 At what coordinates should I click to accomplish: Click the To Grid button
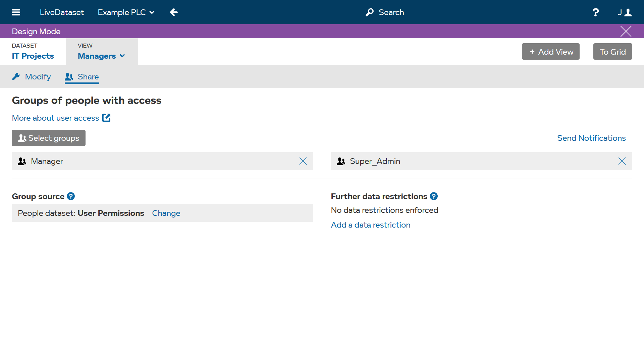coord(612,52)
